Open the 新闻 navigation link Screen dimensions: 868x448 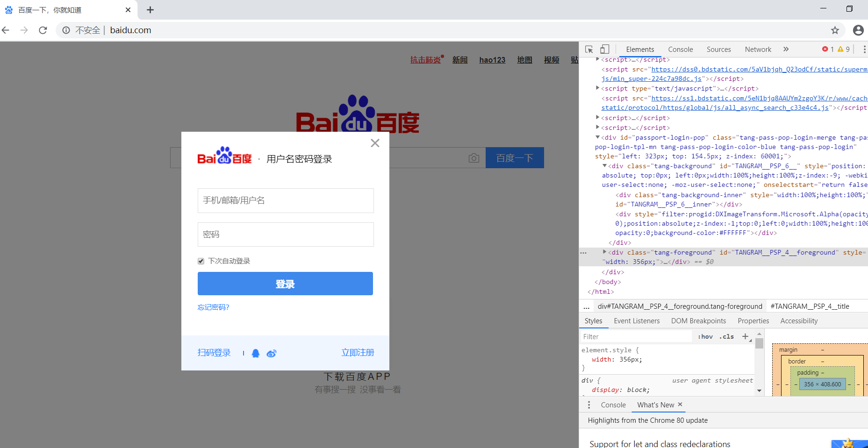point(460,60)
